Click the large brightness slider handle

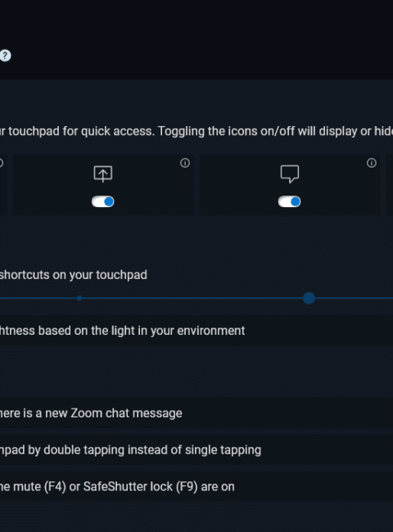point(309,298)
